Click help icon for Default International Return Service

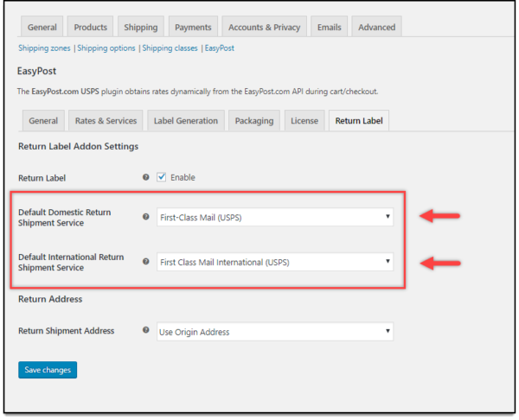pyautogui.click(x=145, y=261)
